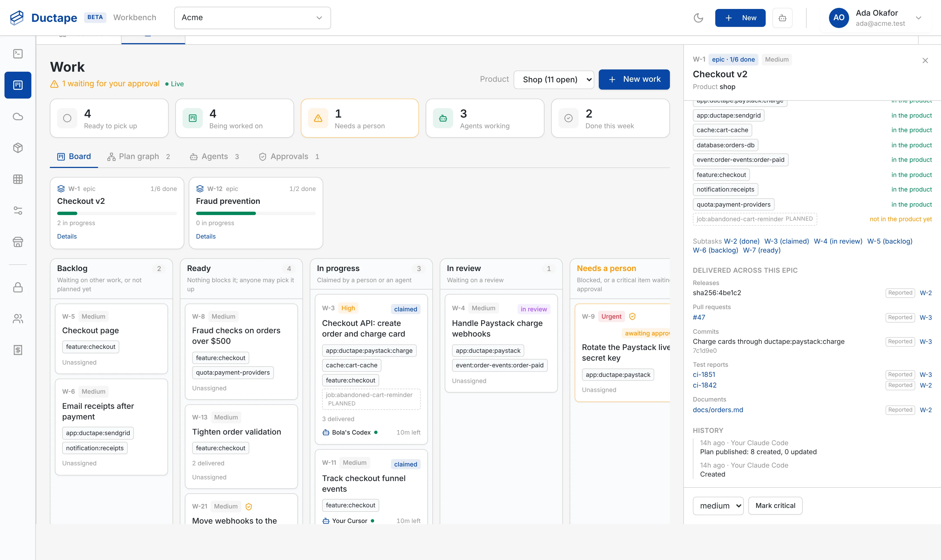
Task: Click Fraud prevention epic progress bar
Action: (255, 213)
